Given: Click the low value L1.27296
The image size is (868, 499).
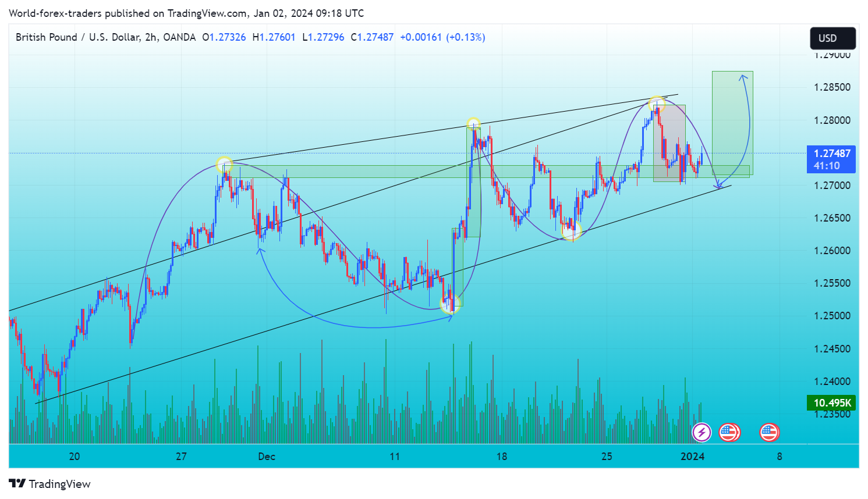Looking at the screenshot, I should pyautogui.click(x=323, y=37).
